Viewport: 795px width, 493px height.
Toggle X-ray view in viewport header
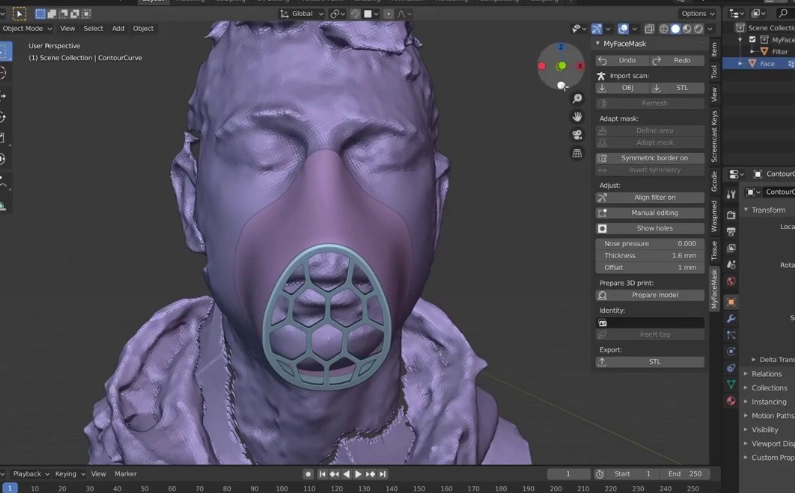click(650, 29)
